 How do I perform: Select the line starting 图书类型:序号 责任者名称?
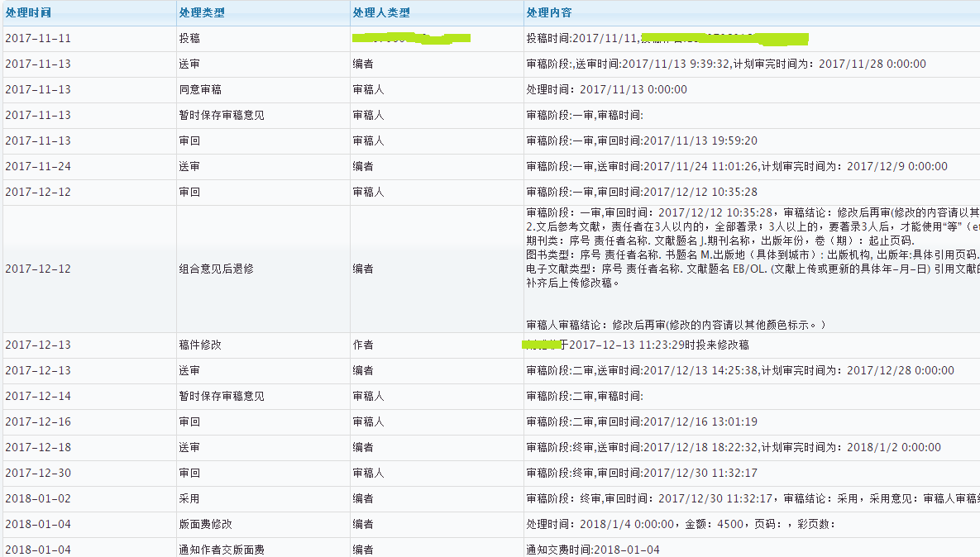(753, 255)
